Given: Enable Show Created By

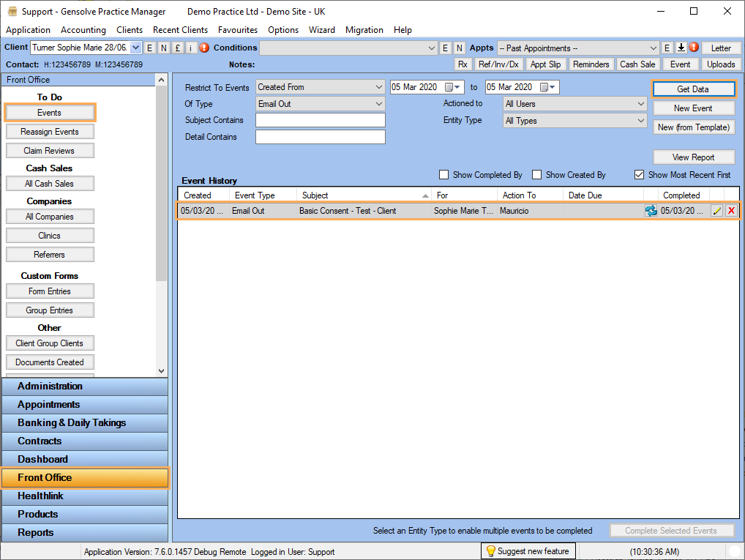Looking at the screenshot, I should click(536, 175).
